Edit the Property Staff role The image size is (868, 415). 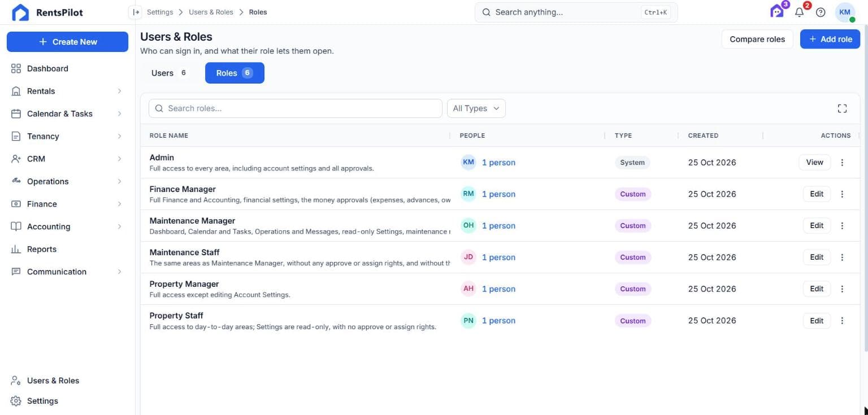(x=817, y=321)
